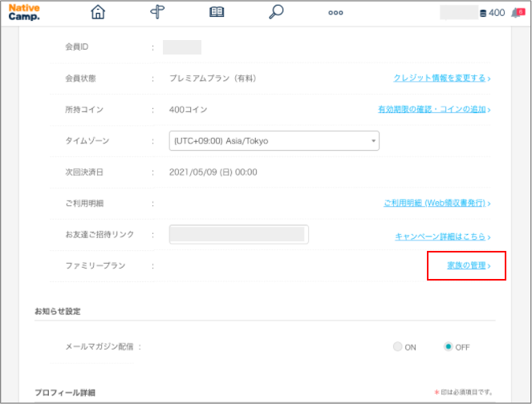Click the NativeCamp logo
Screen dimensions: 532x404
tap(24, 12)
